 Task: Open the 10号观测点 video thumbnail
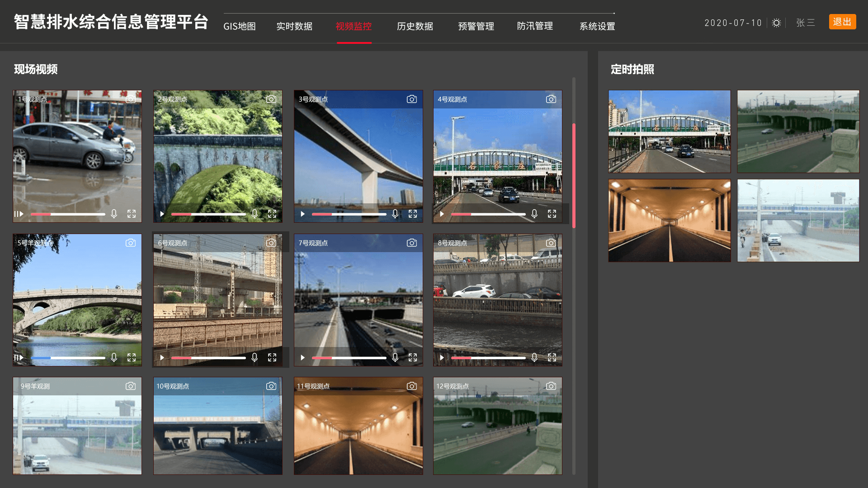(x=218, y=426)
